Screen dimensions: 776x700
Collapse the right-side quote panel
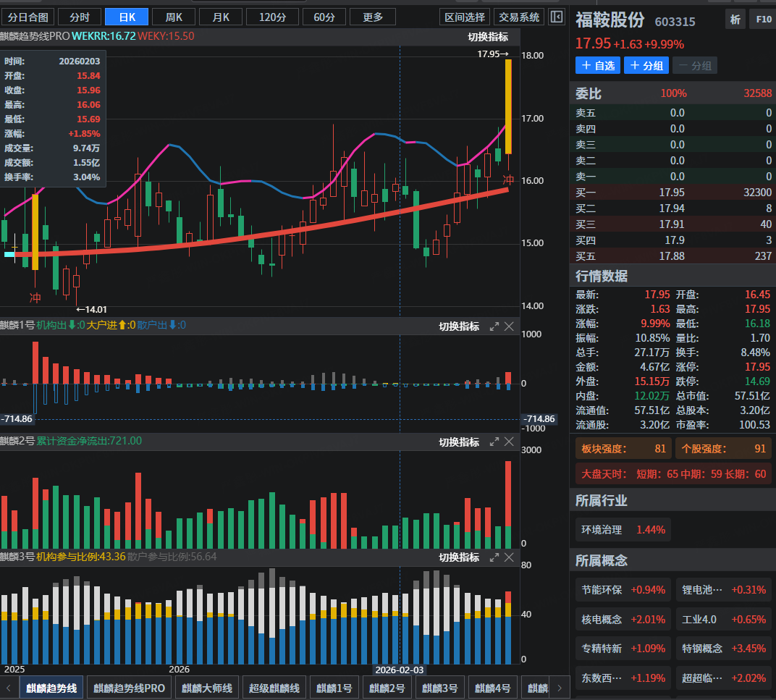point(556,17)
